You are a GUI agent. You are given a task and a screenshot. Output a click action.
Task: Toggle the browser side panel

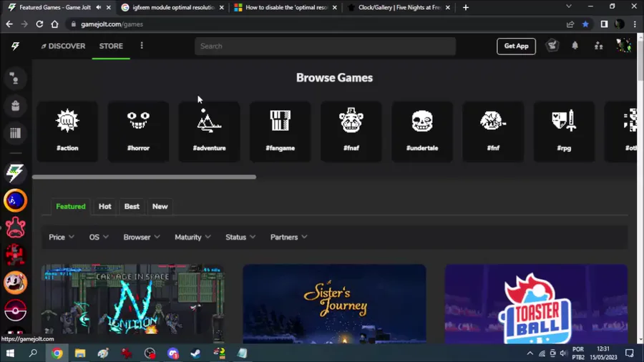604,24
